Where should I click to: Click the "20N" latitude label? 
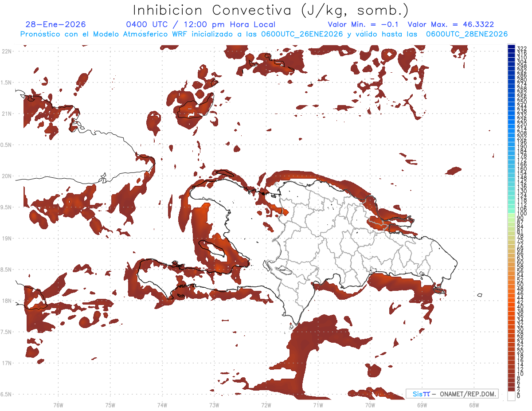click(x=7, y=176)
